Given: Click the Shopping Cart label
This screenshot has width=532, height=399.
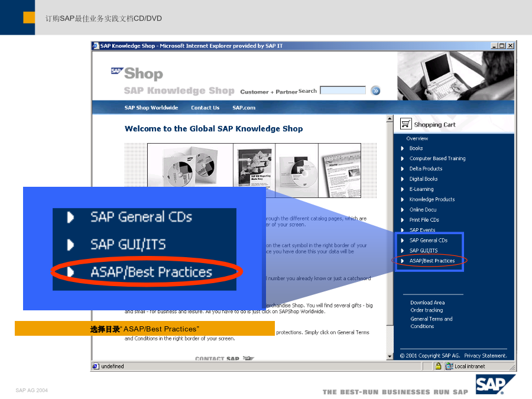Looking at the screenshot, I should point(434,125).
